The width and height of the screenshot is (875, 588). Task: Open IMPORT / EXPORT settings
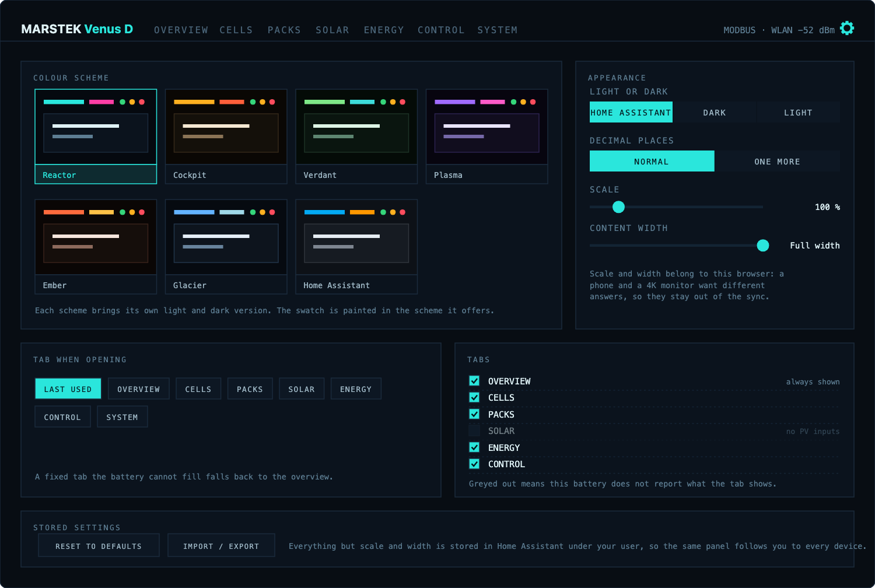click(x=221, y=546)
